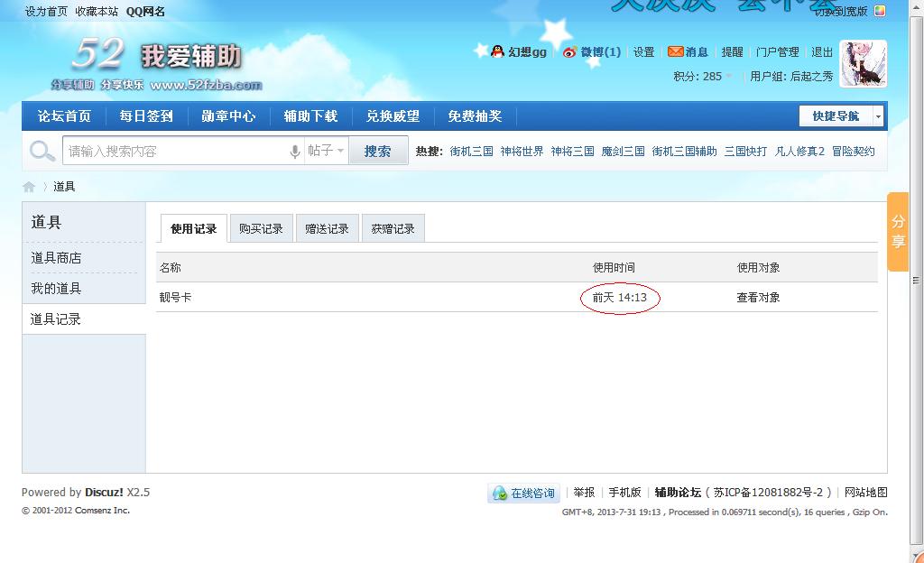
Task: Click the microphone voice search icon
Action: (x=295, y=152)
